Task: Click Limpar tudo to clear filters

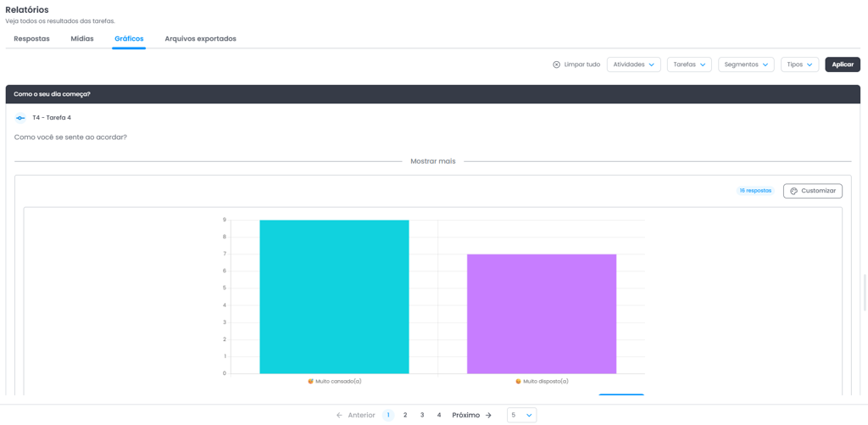Action: (x=576, y=64)
